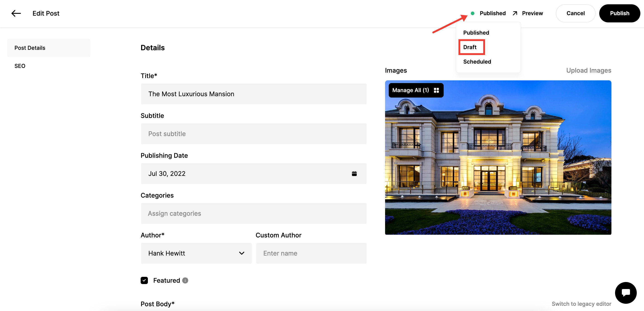Switch to the SEO tab
The image size is (644, 311).
(x=20, y=66)
